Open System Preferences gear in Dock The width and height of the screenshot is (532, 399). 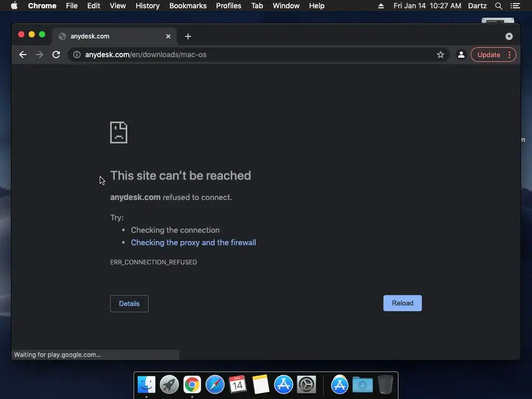click(307, 384)
